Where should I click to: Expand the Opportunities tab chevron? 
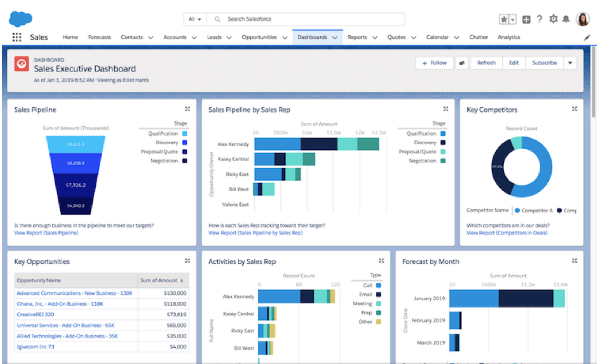pyautogui.click(x=285, y=38)
